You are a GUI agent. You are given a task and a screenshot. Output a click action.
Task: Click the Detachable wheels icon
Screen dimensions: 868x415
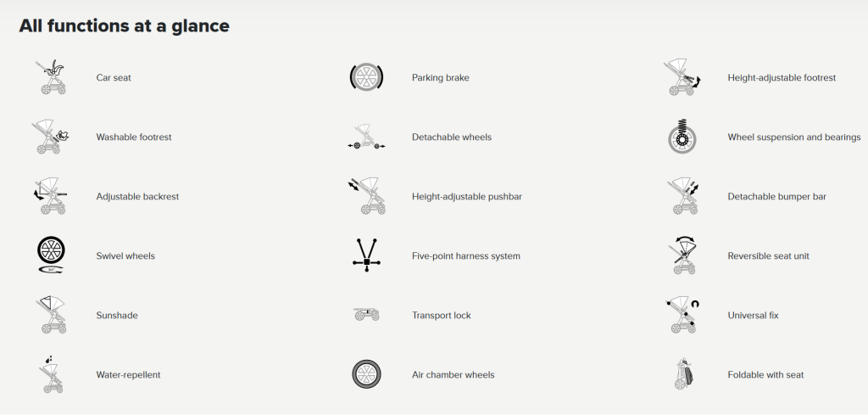point(366,137)
